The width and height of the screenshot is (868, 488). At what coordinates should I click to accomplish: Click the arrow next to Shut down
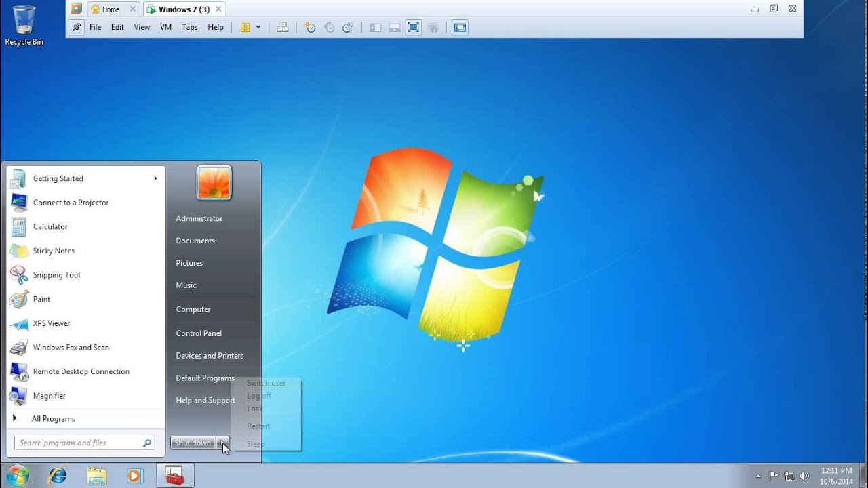click(223, 443)
